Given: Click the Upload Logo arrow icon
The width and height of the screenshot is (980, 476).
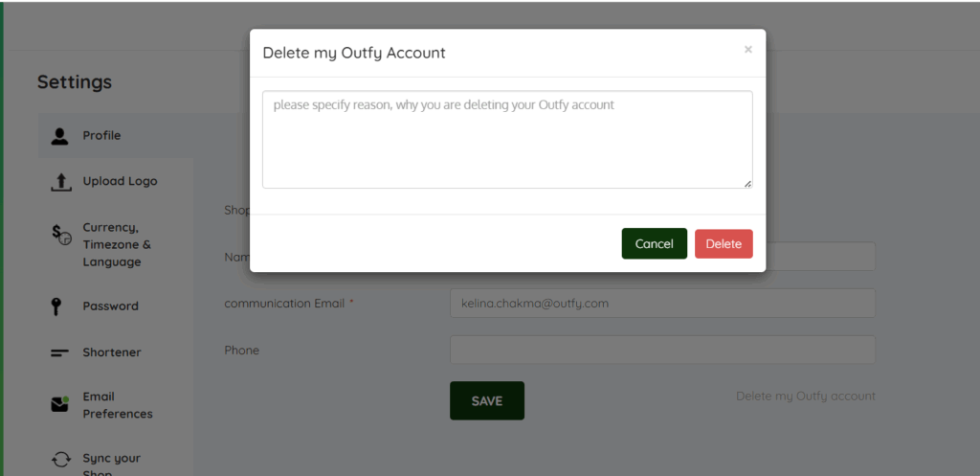Looking at the screenshot, I should [60, 181].
